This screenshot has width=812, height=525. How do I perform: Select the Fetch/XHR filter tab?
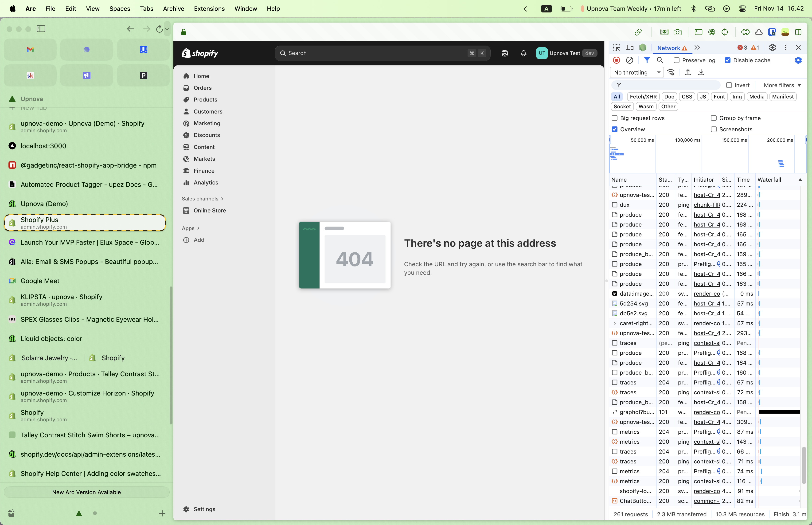click(x=643, y=97)
